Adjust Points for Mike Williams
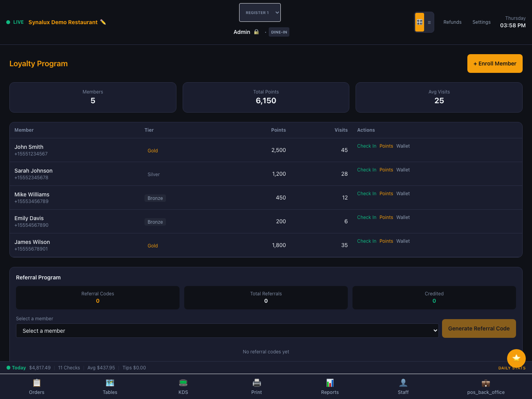 [x=386, y=194]
